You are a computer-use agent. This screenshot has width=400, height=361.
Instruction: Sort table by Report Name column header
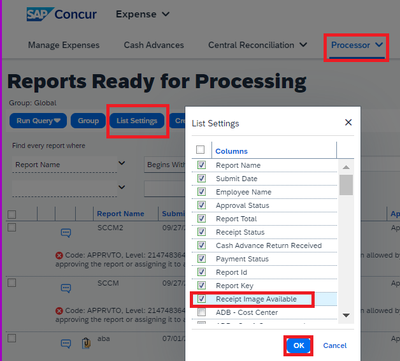tap(120, 214)
